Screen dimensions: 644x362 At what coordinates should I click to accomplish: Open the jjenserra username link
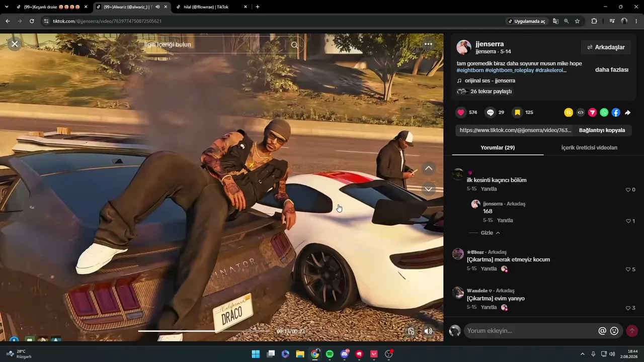click(490, 44)
